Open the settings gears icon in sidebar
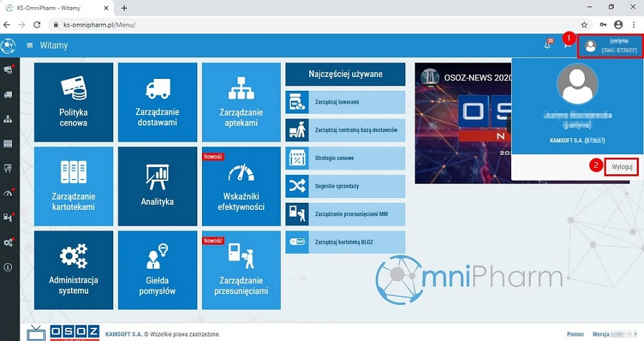Viewport: 644px width, 341px height. [x=8, y=242]
